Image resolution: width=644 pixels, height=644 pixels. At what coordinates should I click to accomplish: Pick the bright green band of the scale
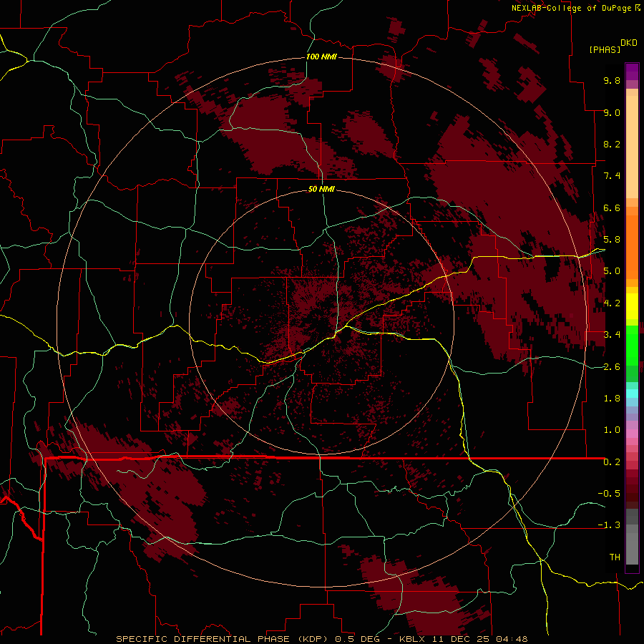click(632, 346)
